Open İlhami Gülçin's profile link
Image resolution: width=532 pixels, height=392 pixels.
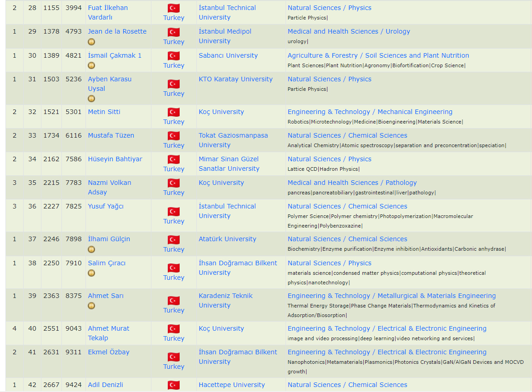pyautogui.click(x=109, y=239)
